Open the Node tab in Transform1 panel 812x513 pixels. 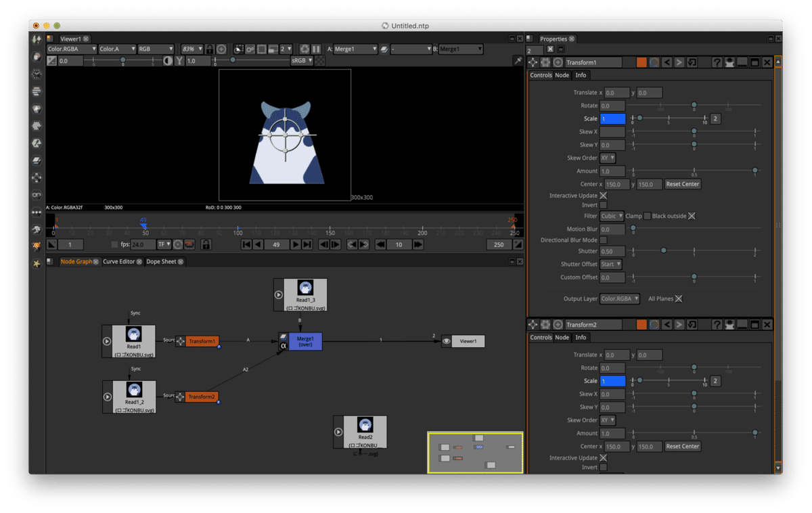562,75
